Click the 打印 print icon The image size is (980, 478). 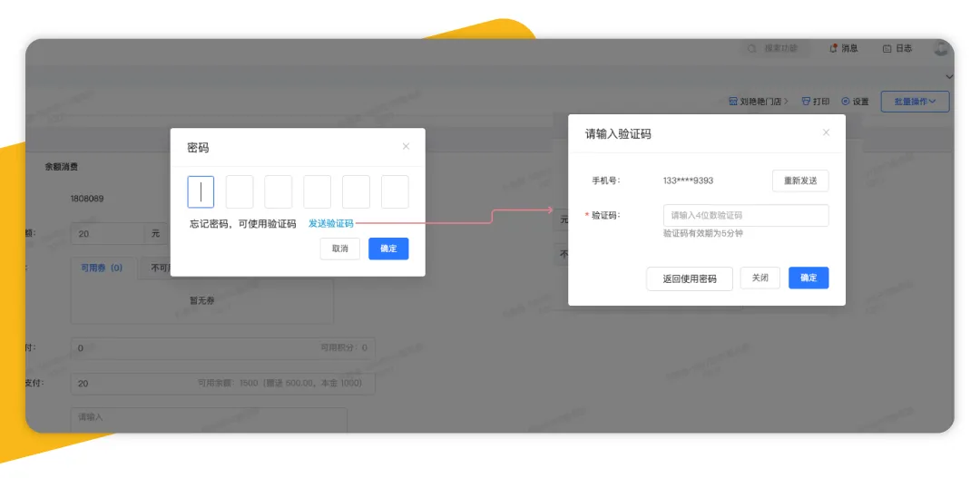pos(806,102)
